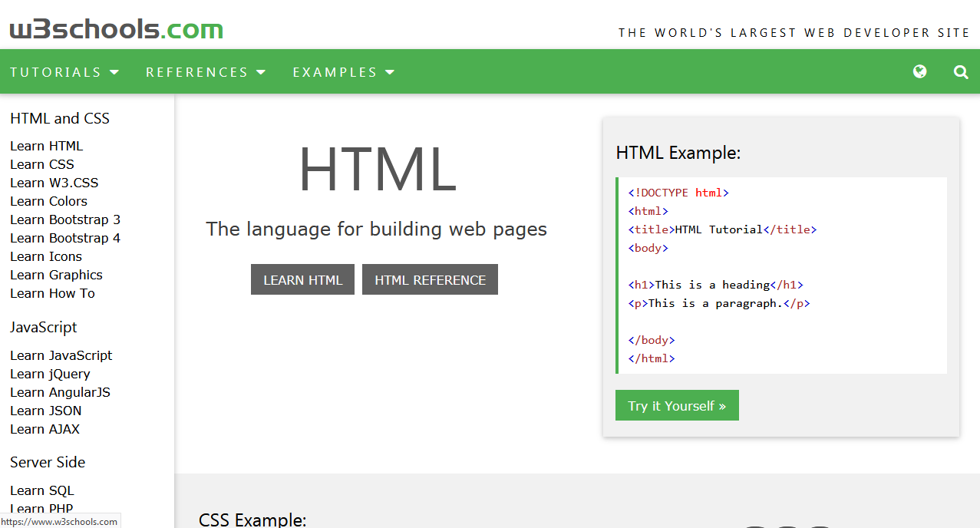
Task: Open the Learn AngularJS sidebar link
Action: (60, 392)
